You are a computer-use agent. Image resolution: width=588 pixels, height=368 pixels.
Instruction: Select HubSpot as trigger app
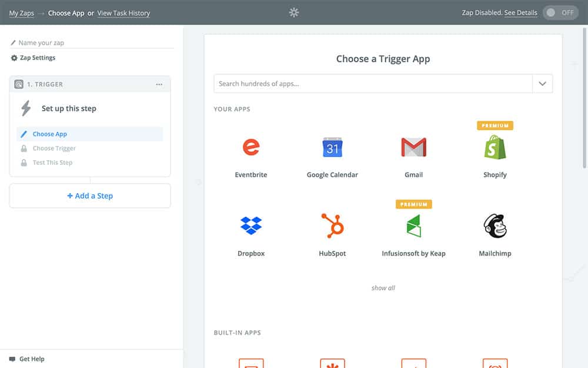point(332,226)
